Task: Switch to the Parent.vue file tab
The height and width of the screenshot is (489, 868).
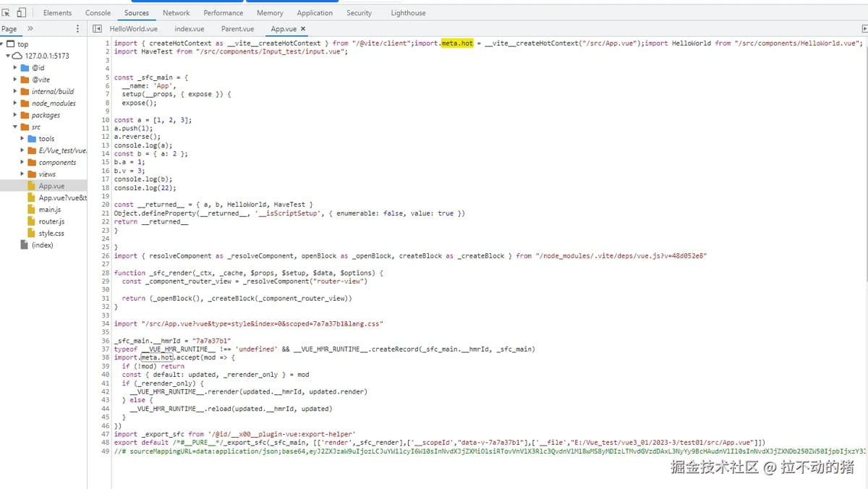Action: coord(237,29)
